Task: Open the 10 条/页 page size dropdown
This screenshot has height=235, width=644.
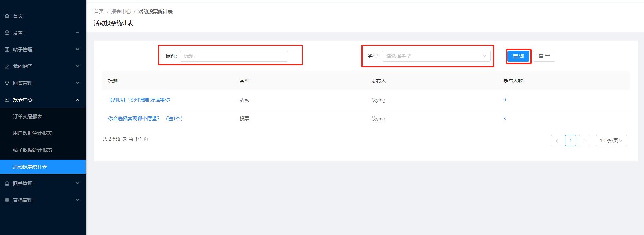Action: click(x=611, y=141)
